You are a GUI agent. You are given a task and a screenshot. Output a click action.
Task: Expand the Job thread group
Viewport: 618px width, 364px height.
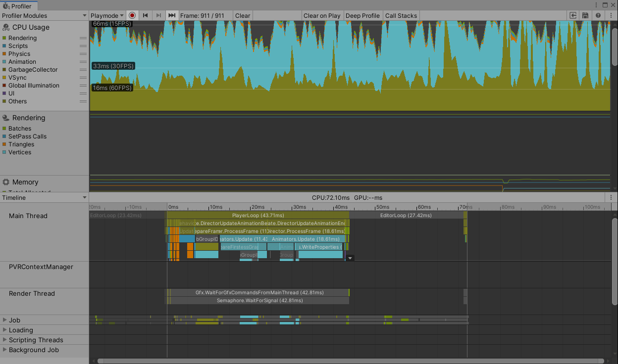click(x=5, y=320)
